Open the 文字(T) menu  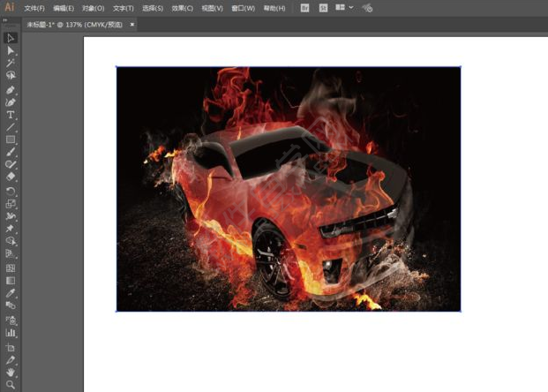[x=123, y=8]
